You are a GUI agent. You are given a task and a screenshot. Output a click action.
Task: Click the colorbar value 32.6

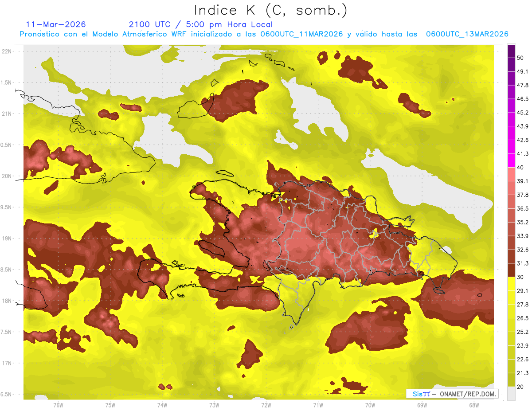[x=523, y=250]
